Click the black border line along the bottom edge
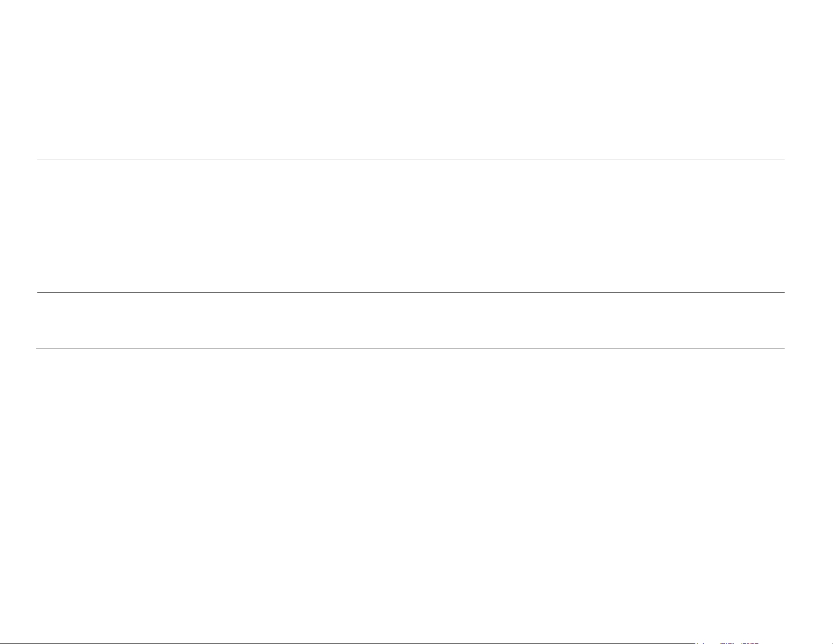Viewport: 833px width, 644px height. pyautogui.click(x=347, y=643)
